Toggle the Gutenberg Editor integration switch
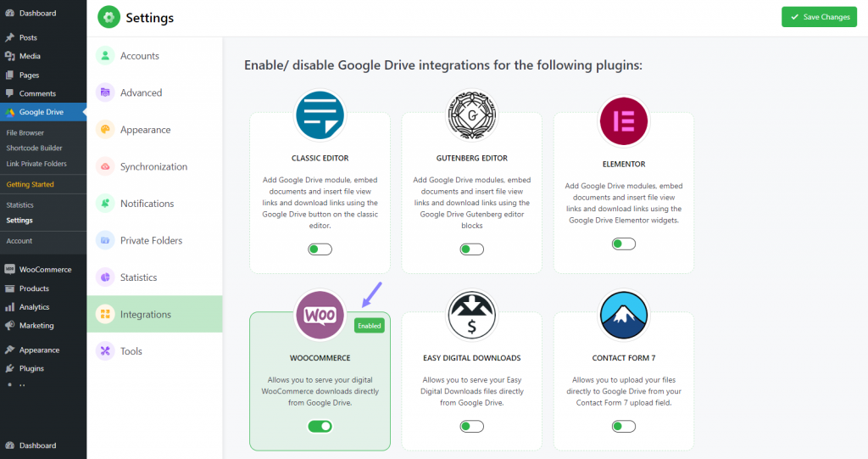Image resolution: width=868 pixels, height=459 pixels. tap(471, 249)
